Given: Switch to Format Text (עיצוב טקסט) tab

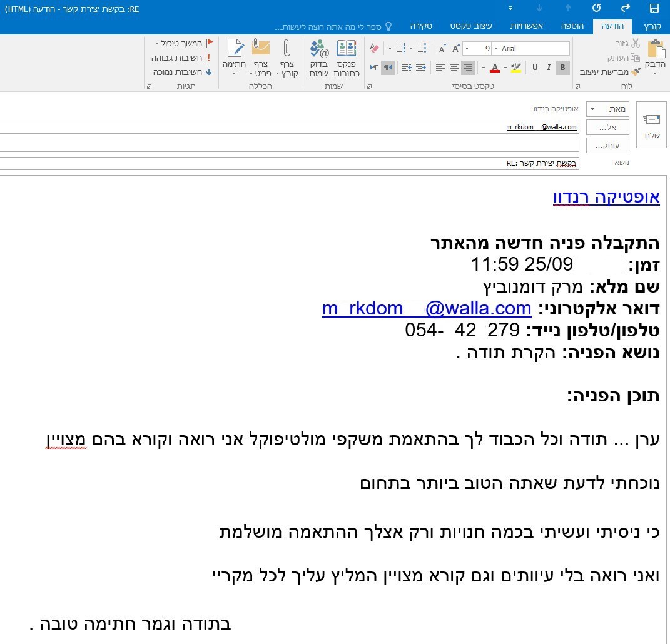Looking at the screenshot, I should (x=471, y=26).
